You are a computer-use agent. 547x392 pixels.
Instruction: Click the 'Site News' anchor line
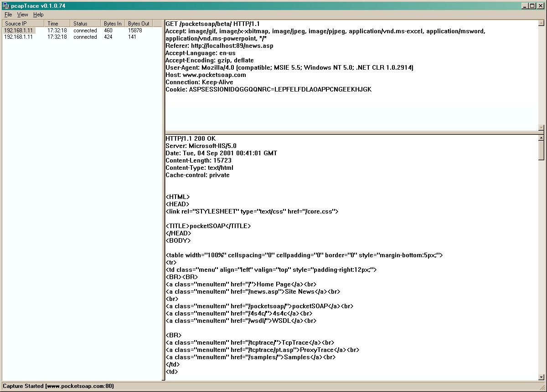point(253,291)
